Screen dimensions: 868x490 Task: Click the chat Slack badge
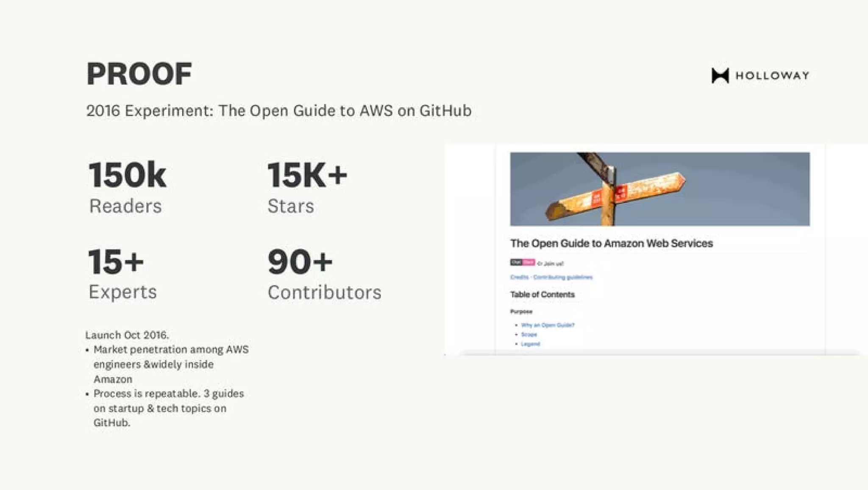click(x=522, y=263)
